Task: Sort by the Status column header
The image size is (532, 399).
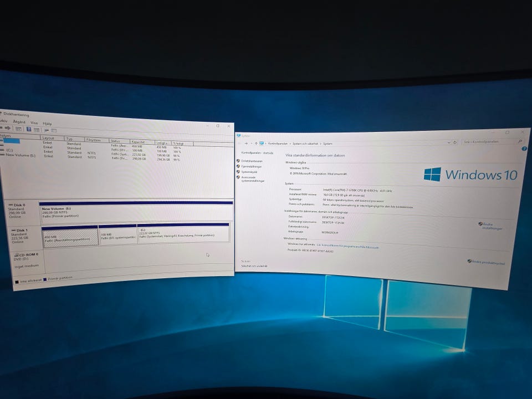Action: (120, 141)
